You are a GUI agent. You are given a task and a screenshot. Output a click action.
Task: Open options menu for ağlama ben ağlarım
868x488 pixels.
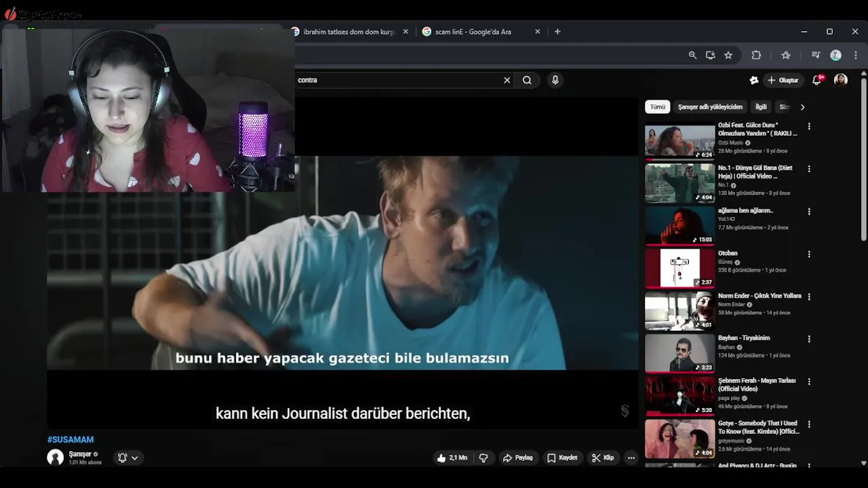[809, 211]
